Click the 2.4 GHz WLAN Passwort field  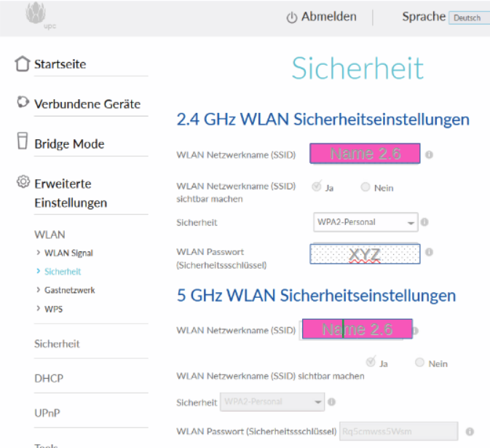(x=364, y=254)
